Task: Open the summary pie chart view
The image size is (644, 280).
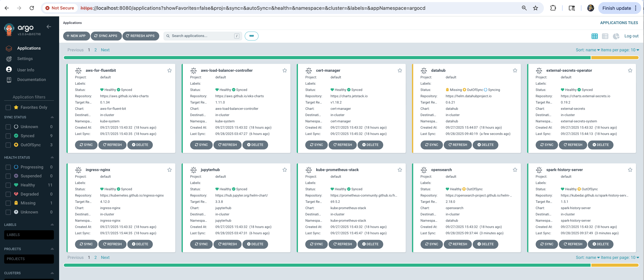Action: point(616,36)
